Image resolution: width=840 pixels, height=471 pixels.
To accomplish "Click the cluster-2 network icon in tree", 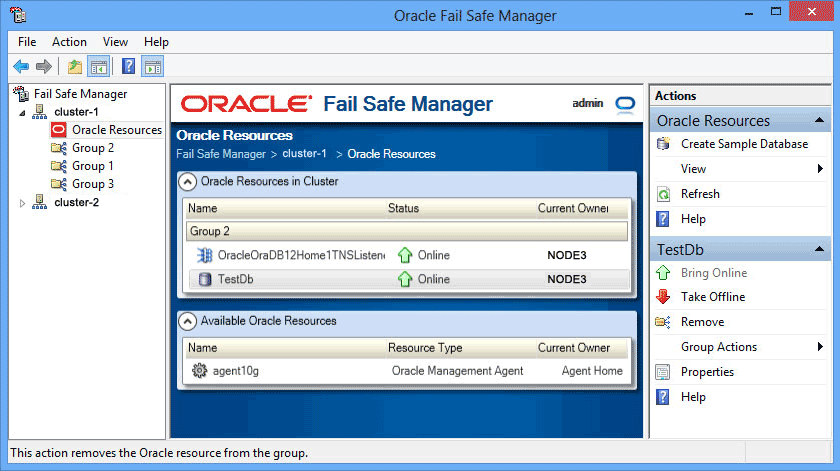I will pyautogui.click(x=40, y=202).
